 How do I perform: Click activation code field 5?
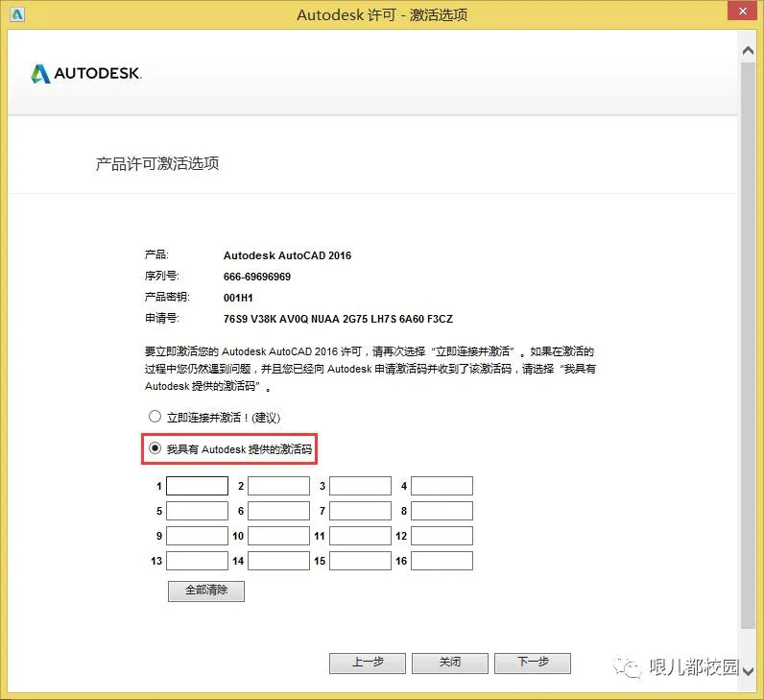[x=198, y=511]
